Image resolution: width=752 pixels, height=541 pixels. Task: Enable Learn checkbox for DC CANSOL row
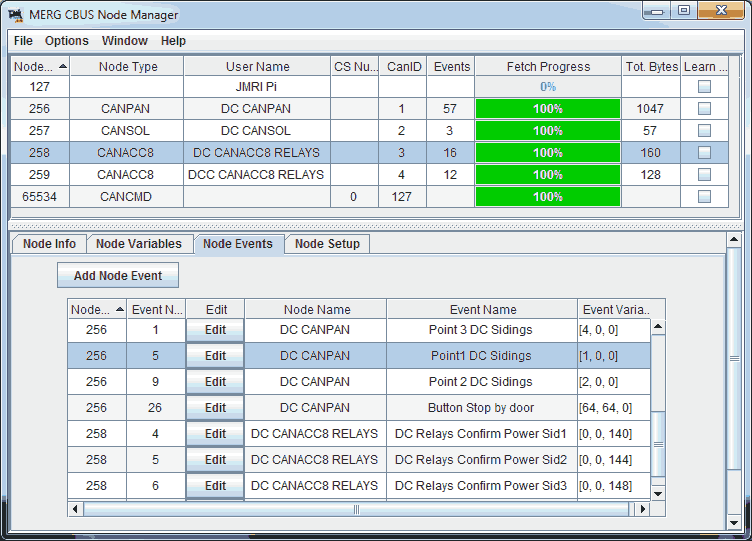[704, 130]
